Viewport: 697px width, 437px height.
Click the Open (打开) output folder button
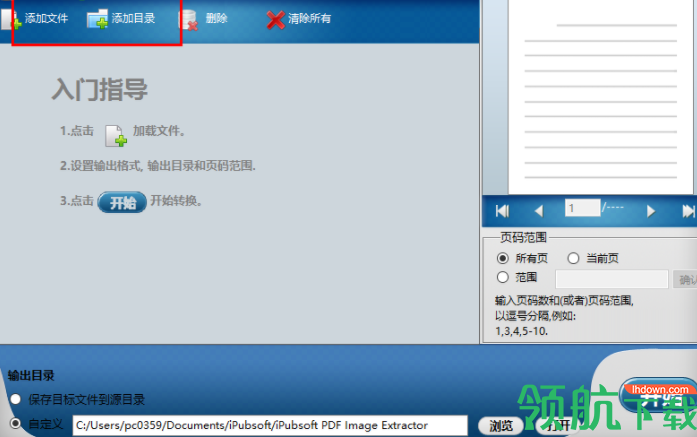[x=559, y=426]
